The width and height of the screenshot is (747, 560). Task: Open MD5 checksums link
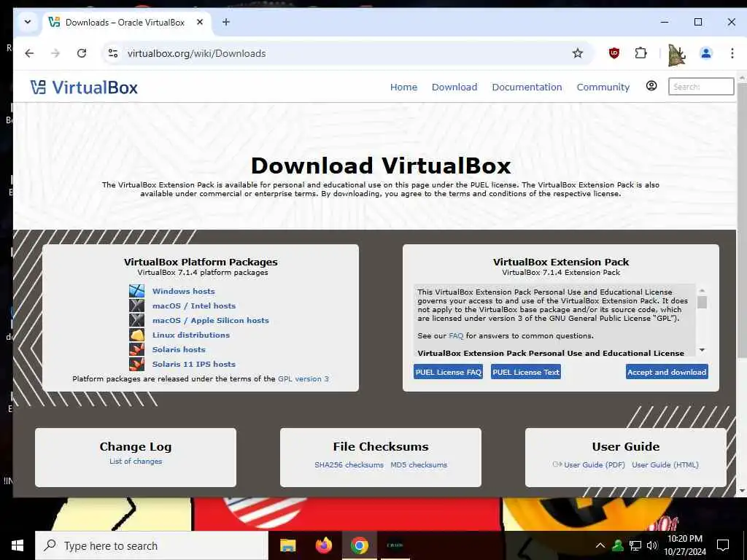(419, 464)
